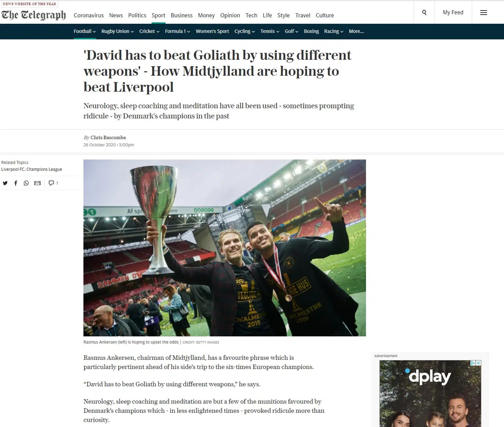Screen dimensions: 504x427
Task: Expand the Rugby Union dropdown
Action: pyautogui.click(x=118, y=31)
